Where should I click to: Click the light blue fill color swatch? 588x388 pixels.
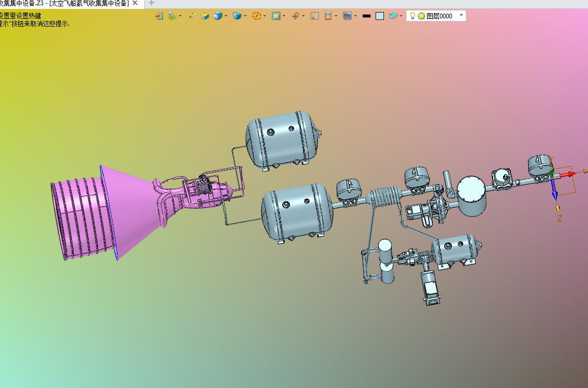380,16
